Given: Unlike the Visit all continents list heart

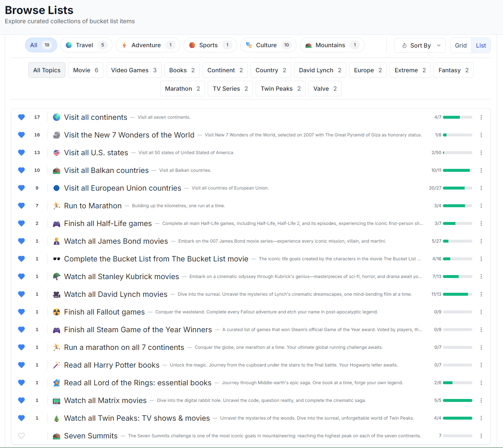Looking at the screenshot, I should [x=21, y=117].
